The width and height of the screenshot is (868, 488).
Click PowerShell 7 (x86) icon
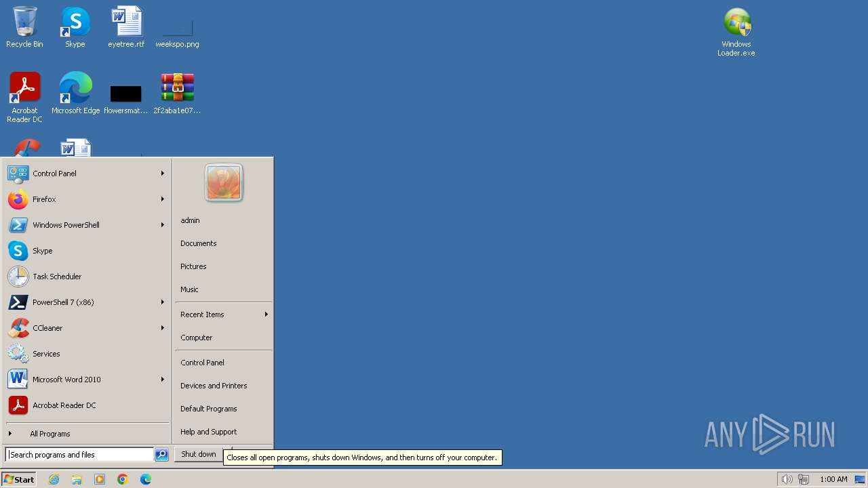(x=18, y=302)
